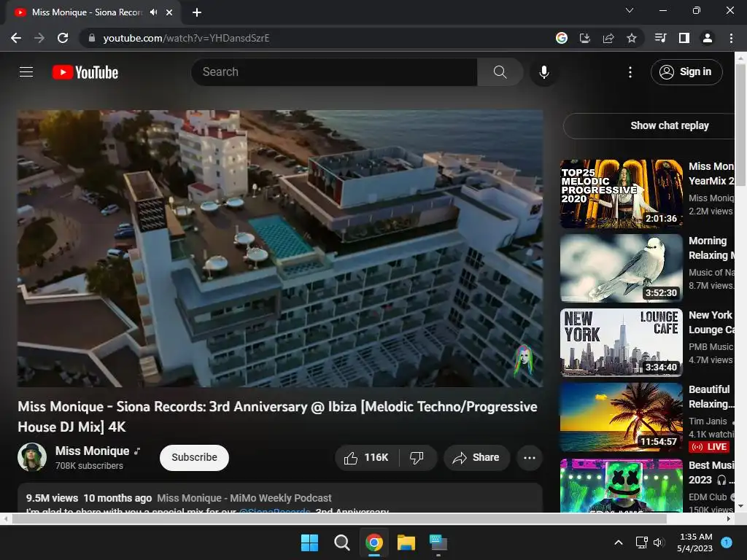Screen dimensions: 747x560
Task: Click the Google icon in address bar
Action: [562, 38]
